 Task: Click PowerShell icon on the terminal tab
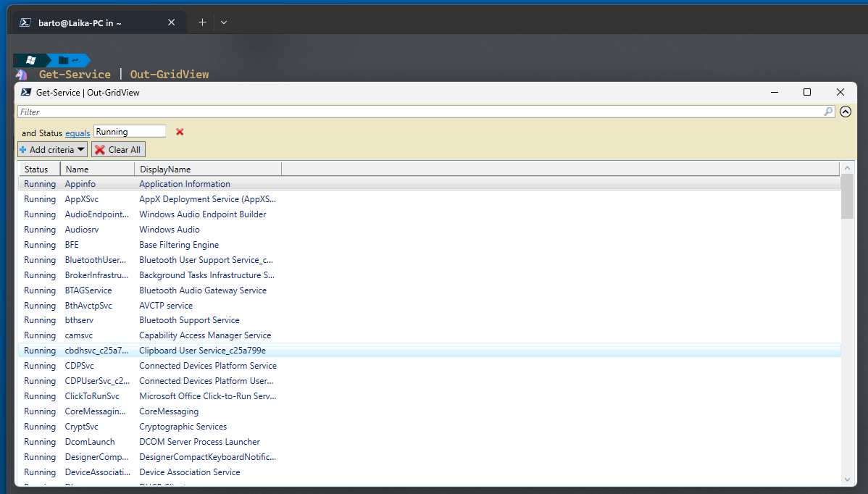25,22
